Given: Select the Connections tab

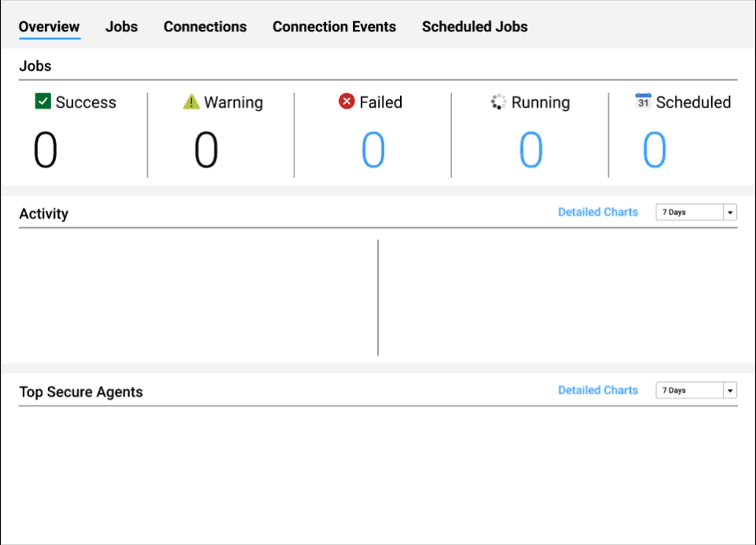Looking at the screenshot, I should click(205, 26).
